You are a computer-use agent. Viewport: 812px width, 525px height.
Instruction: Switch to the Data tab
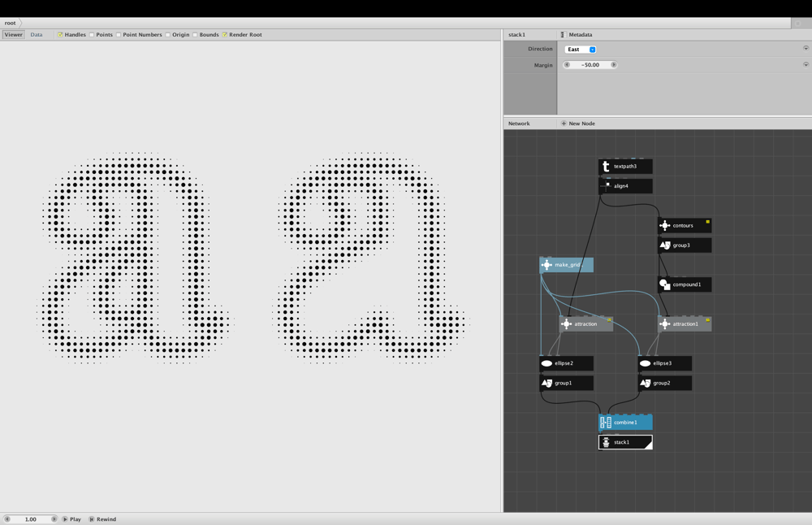pos(37,35)
